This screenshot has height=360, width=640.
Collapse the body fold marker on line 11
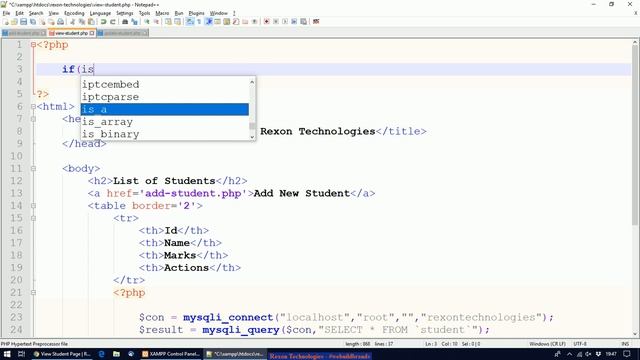(33, 169)
